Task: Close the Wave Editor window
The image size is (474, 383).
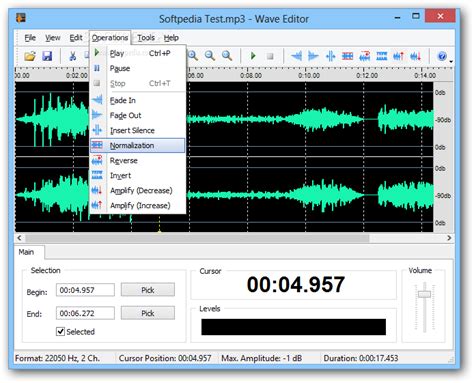Action: point(440,16)
